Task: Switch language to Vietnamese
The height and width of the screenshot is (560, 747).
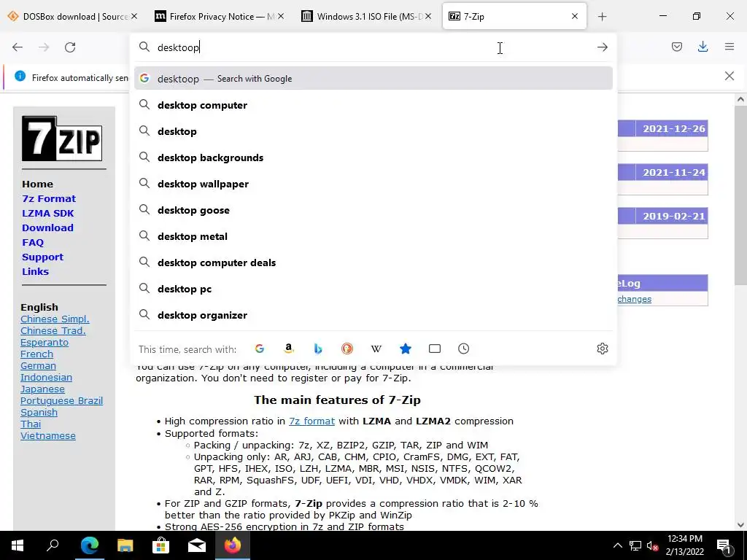Action: click(48, 436)
